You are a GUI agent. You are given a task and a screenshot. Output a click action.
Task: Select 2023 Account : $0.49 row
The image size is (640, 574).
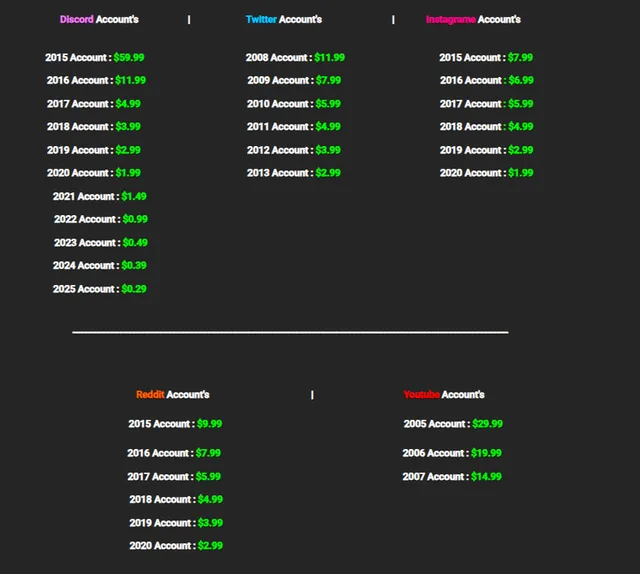pos(101,243)
